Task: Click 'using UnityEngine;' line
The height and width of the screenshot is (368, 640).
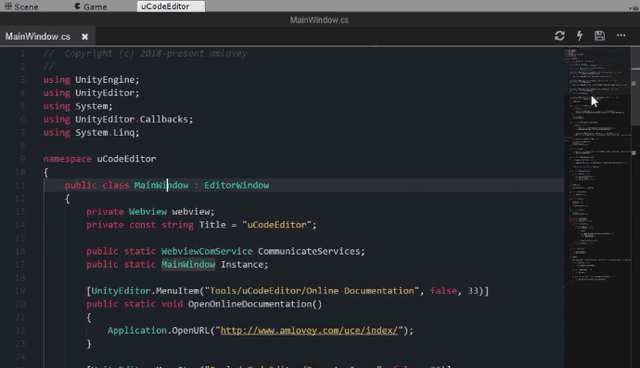Action: pyautogui.click(x=91, y=80)
